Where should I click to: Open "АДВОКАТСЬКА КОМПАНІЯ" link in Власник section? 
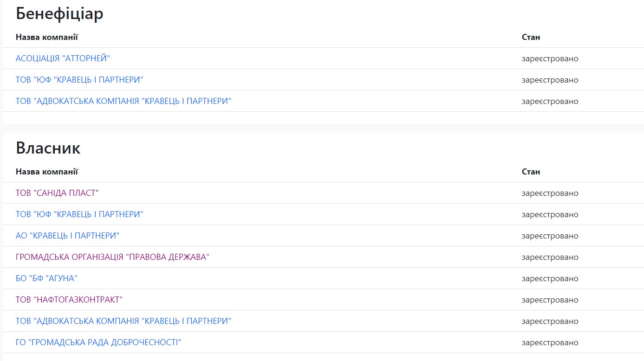[123, 321]
